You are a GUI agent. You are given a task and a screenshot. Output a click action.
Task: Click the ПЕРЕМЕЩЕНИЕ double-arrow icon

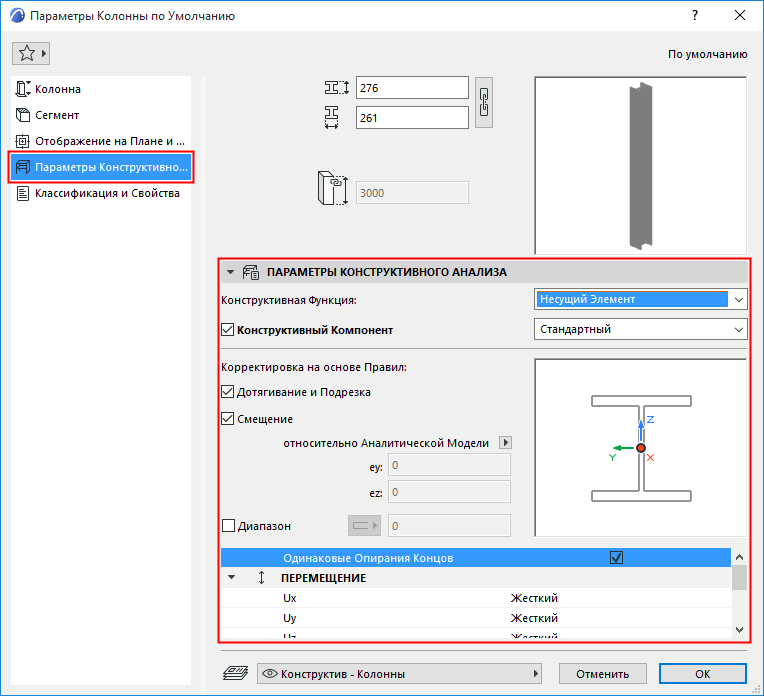click(262, 578)
